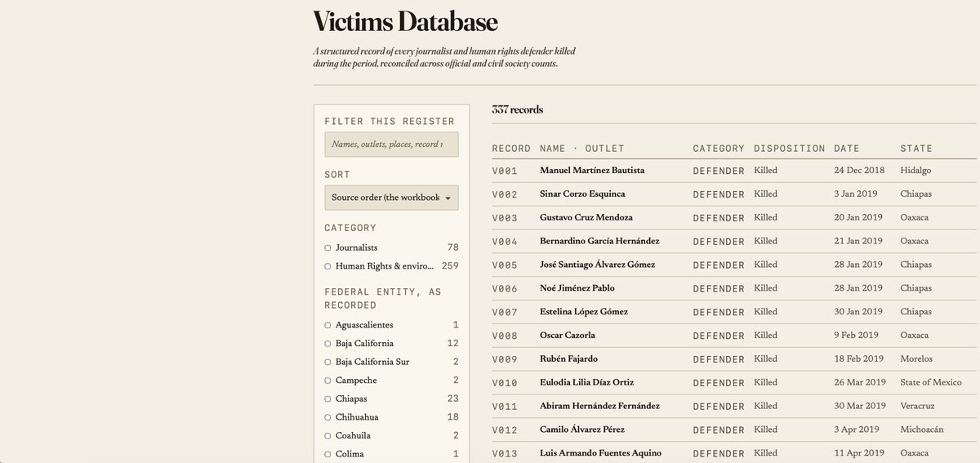Open record Sinar Corzo Esquinca

pos(582,194)
